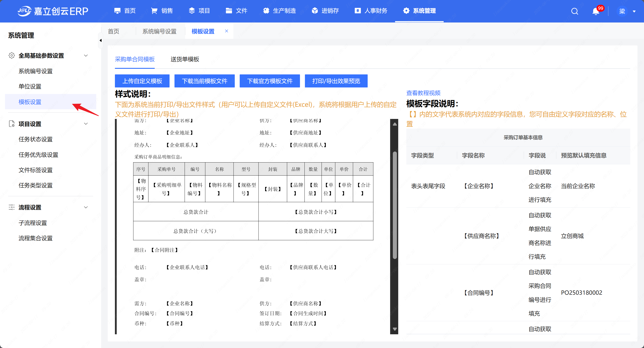Open the notification bell with 99 badge
Image resolution: width=644 pixels, height=348 pixels.
596,11
